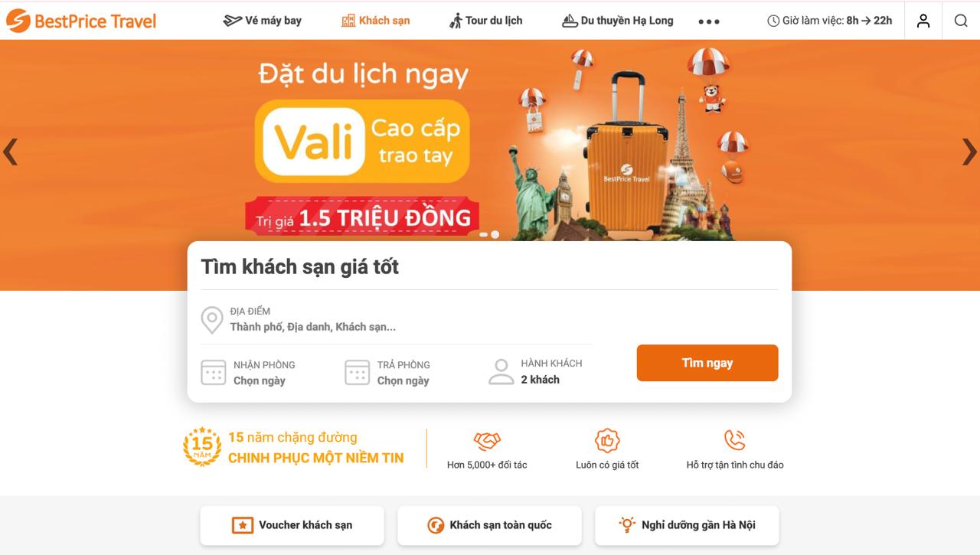Screen dimensions: 980x555
Task: Open the user account icon
Action: pyautogui.click(x=923, y=21)
